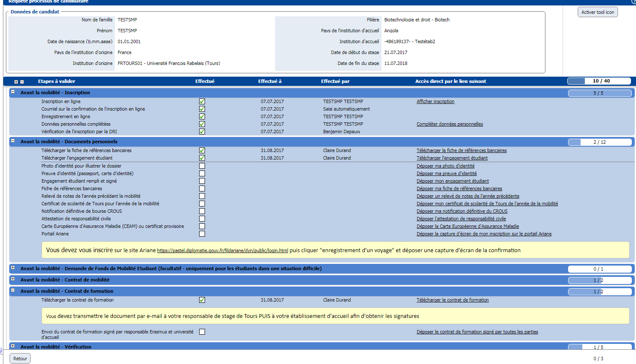
Task: Click the 'Saisi automatiquement' cell
Action: [x=346, y=109]
